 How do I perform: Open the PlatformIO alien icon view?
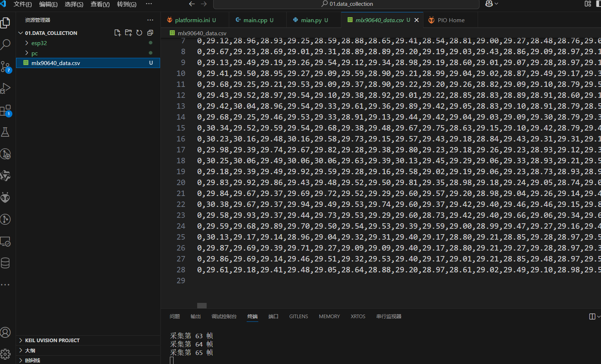pos(5,198)
